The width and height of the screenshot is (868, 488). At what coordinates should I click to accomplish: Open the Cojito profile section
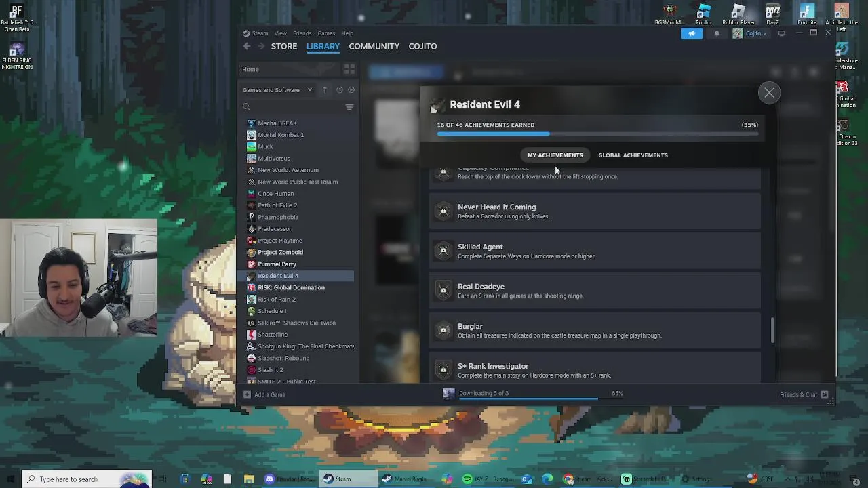point(422,46)
